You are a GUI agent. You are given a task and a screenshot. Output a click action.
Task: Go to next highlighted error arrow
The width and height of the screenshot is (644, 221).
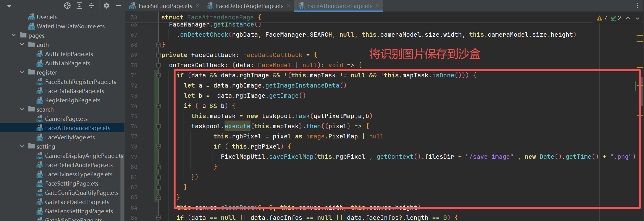(638, 18)
